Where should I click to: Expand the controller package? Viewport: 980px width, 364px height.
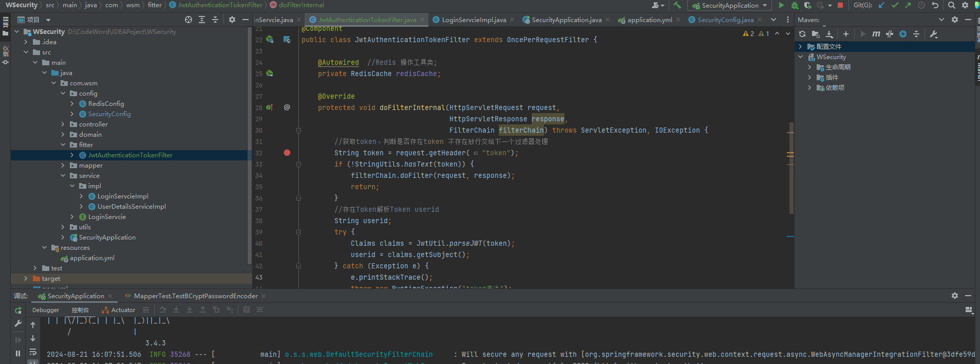coord(63,124)
